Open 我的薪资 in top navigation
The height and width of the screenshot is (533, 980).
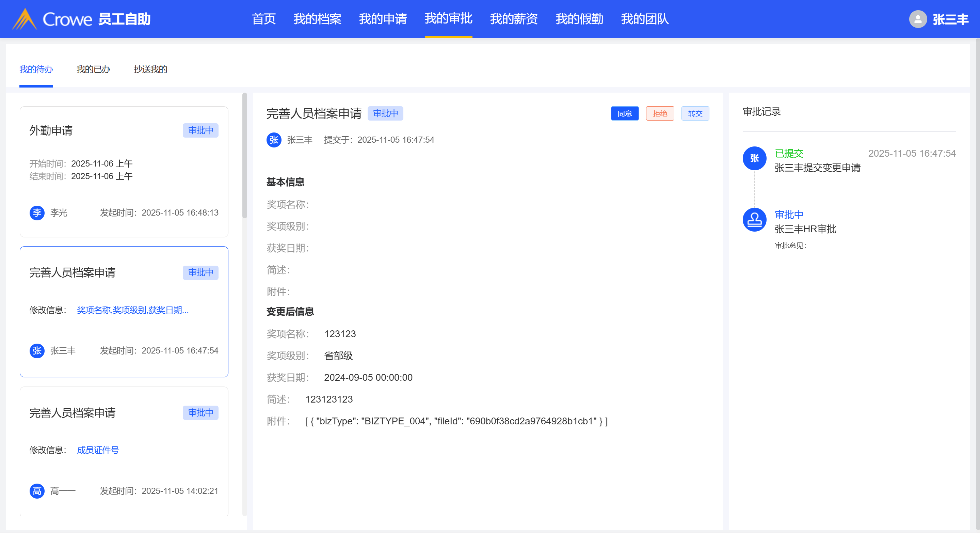514,19
